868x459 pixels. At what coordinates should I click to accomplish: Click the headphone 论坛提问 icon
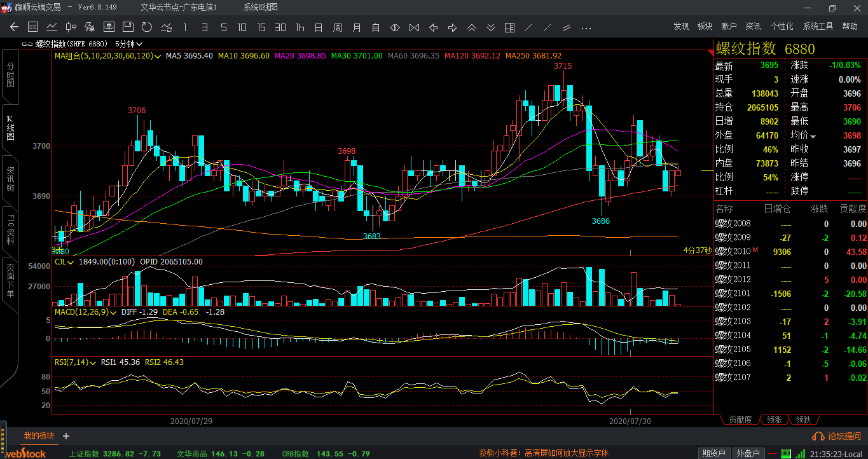(818, 436)
